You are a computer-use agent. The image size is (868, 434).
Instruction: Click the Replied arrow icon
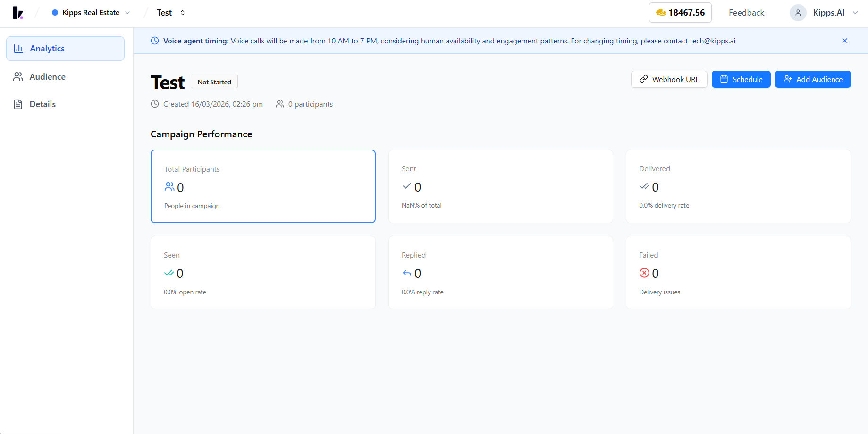click(x=407, y=273)
